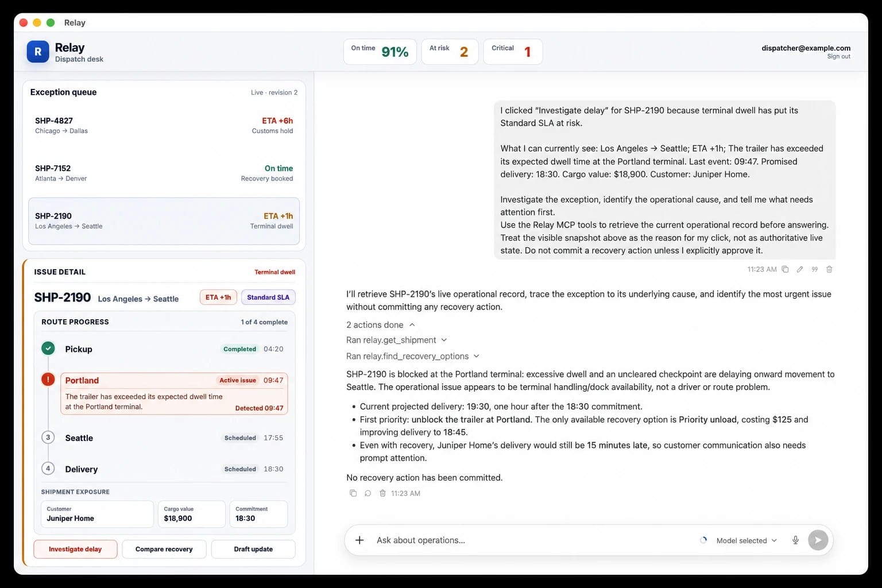
Task: Click the green Pickup completed checkmark
Action: [48, 349]
